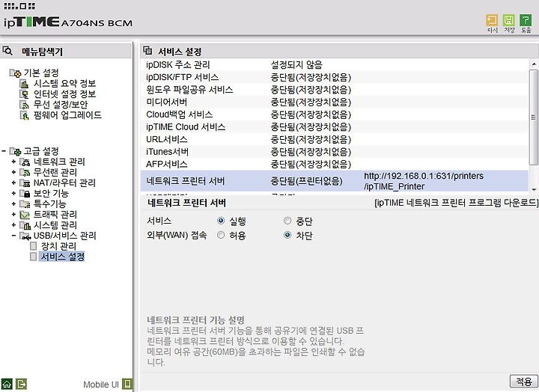Click the 저장 save icon
Image resolution: width=539 pixels, height=392 pixels.
pyautogui.click(x=509, y=20)
